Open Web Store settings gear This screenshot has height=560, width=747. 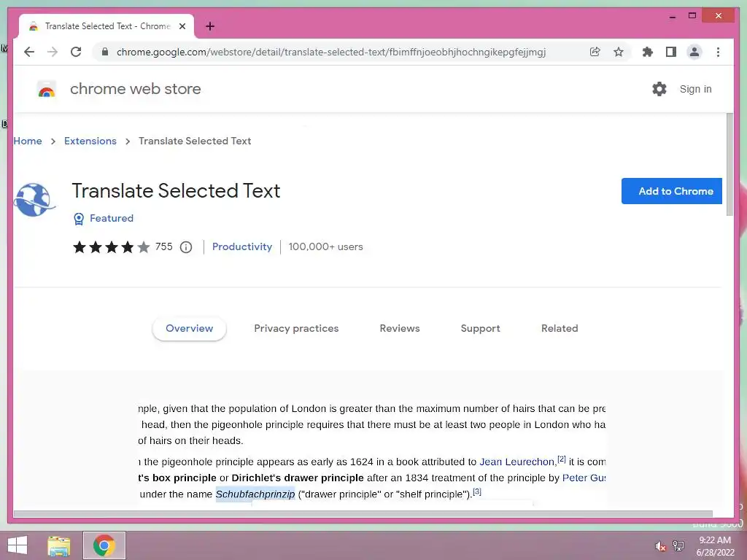[x=659, y=89]
